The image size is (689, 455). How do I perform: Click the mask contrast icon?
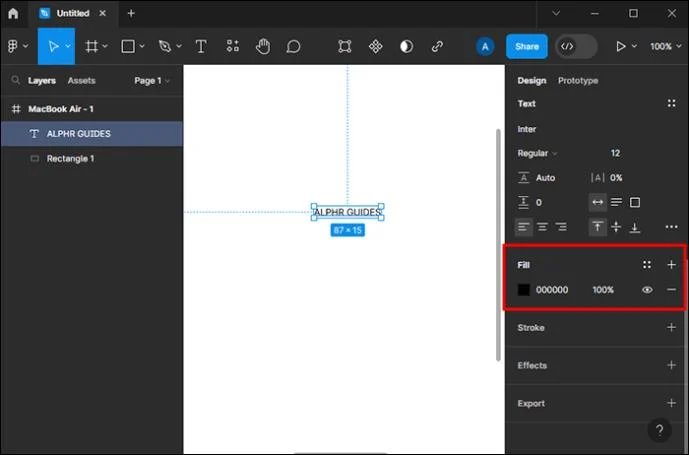[406, 46]
